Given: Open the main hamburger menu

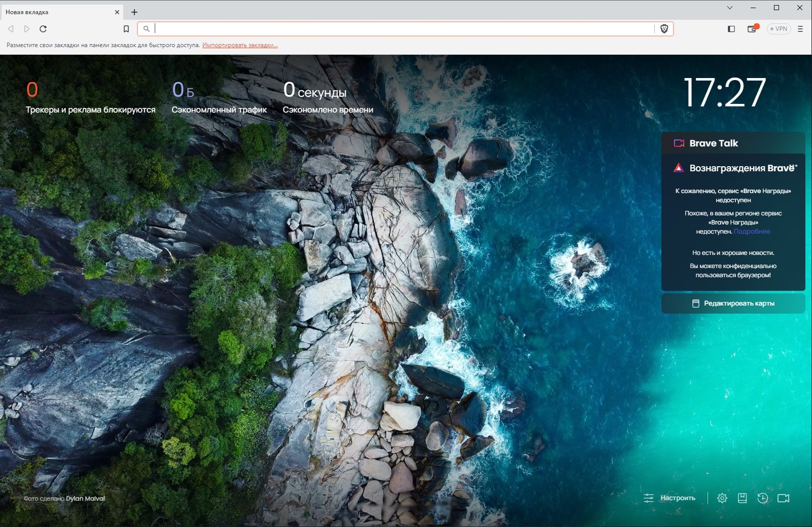Looking at the screenshot, I should [800, 29].
